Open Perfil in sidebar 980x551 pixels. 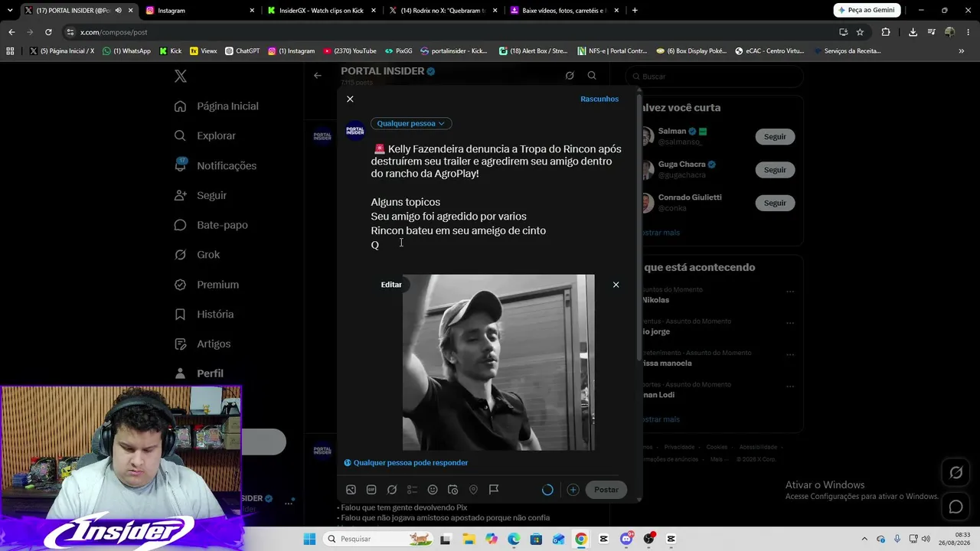coord(199,373)
